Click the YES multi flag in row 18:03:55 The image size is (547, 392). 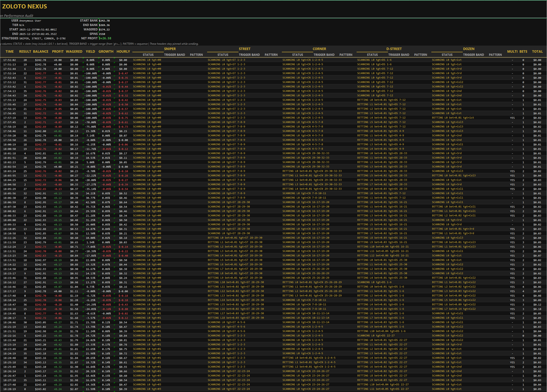tap(512, 175)
